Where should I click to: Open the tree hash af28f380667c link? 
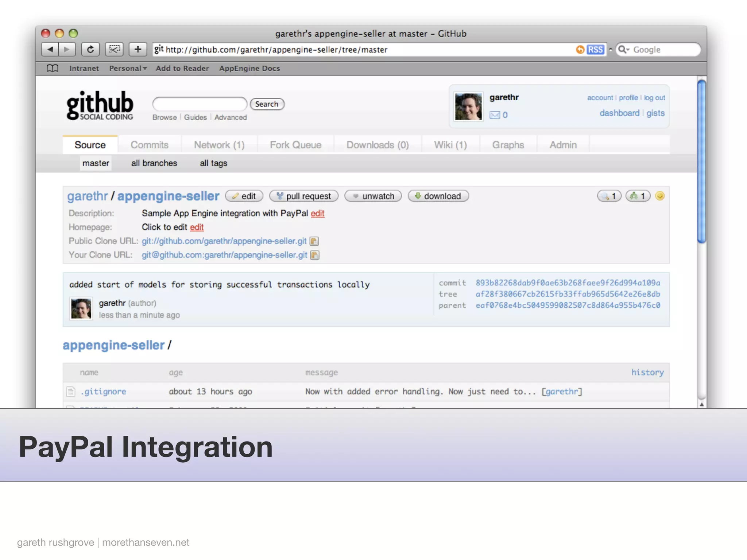coord(568,294)
